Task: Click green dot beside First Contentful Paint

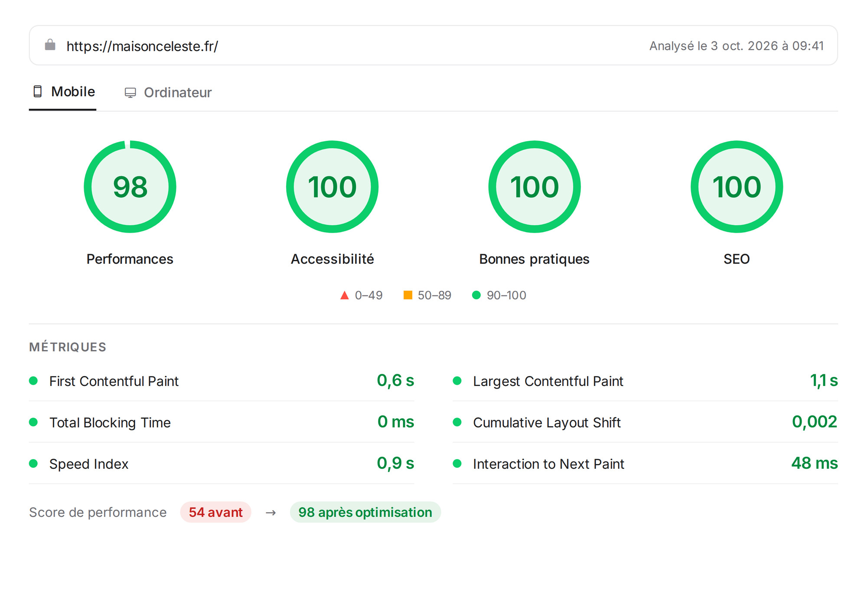Action: tap(33, 381)
